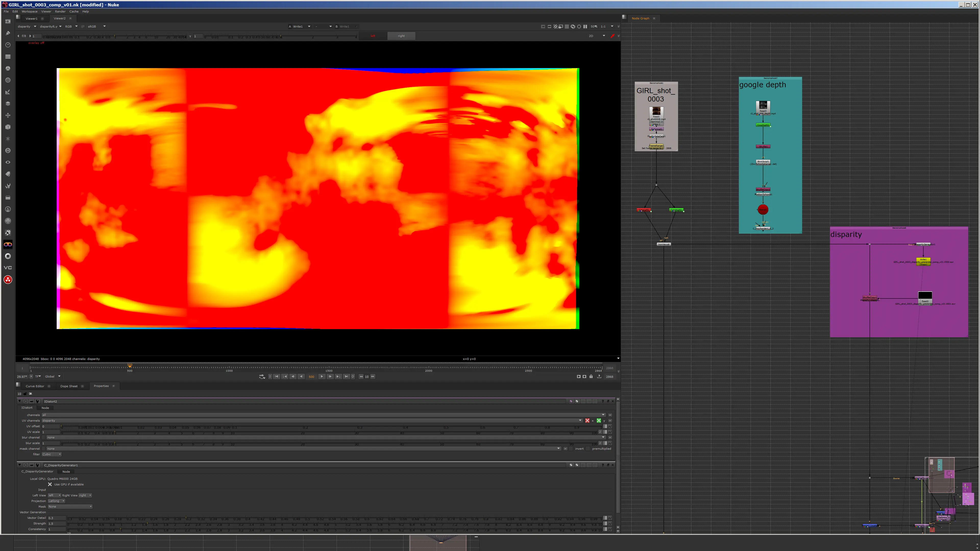Open the IDistort filter Cubic dropdown
This screenshot has width=980, height=551.
[x=51, y=454]
